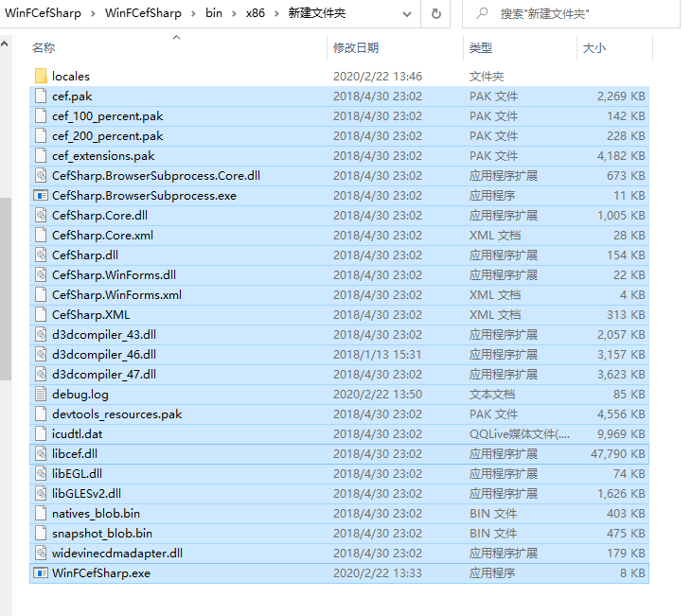Click the 2,269 KB size value
The width and height of the screenshot is (692, 616).
point(621,97)
